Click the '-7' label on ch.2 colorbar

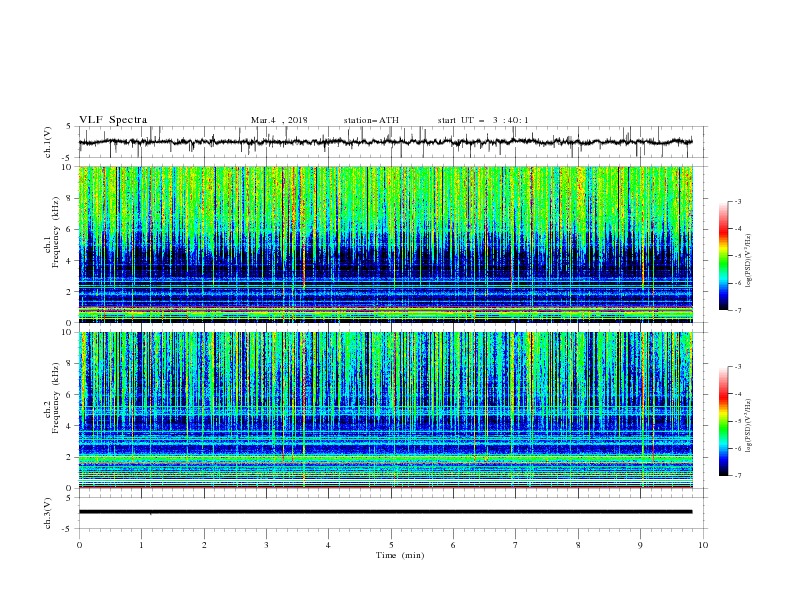738,476
